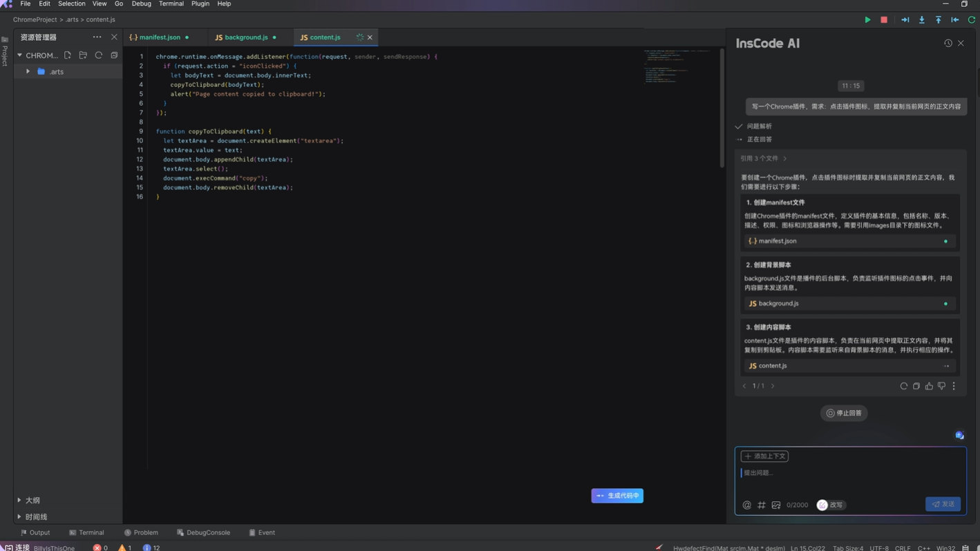Step over using the debug toolbar icon

(x=905, y=20)
